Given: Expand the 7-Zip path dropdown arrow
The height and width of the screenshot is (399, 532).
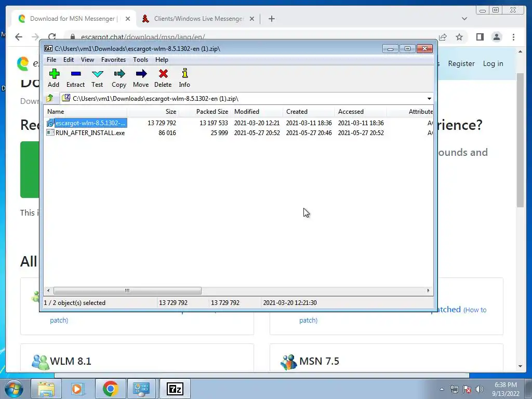Looking at the screenshot, I should (429, 99).
